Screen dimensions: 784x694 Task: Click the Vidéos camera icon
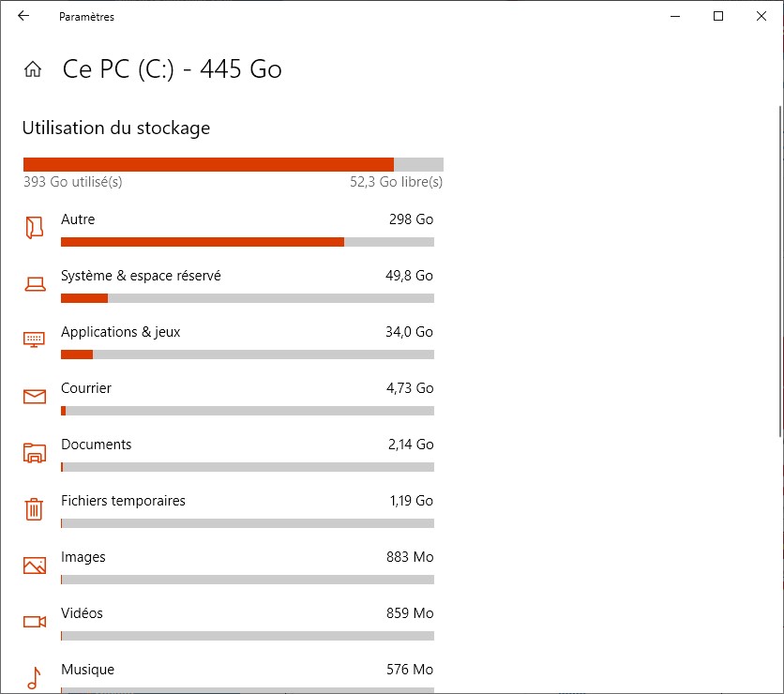(35, 622)
